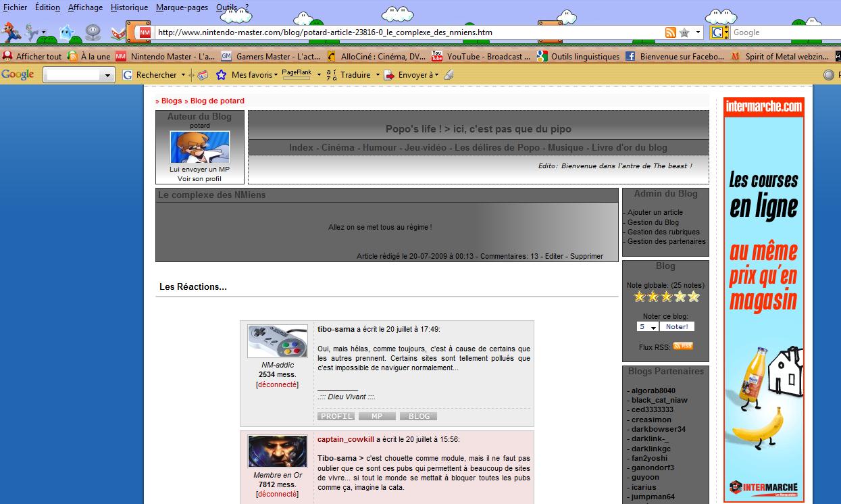Screen dimensions: 841x504
Task: Click the Google toolbar logo
Action: pyautogui.click(x=18, y=74)
